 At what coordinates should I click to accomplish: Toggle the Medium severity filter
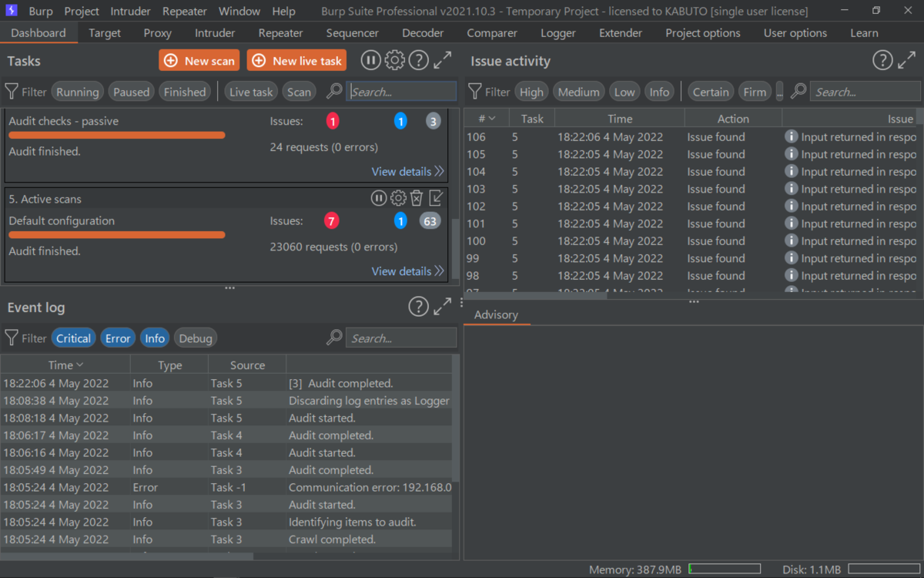pyautogui.click(x=578, y=92)
